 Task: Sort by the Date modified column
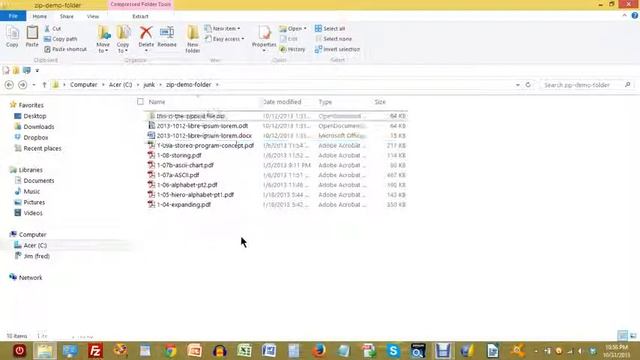point(282,102)
